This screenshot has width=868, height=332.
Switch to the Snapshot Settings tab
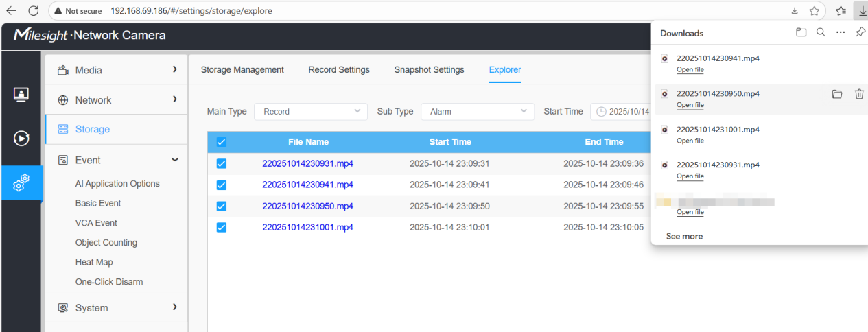(429, 69)
